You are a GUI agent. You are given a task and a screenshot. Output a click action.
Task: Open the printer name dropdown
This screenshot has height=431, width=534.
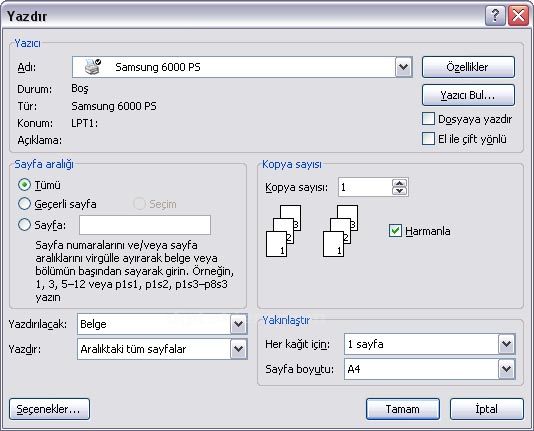pos(404,67)
